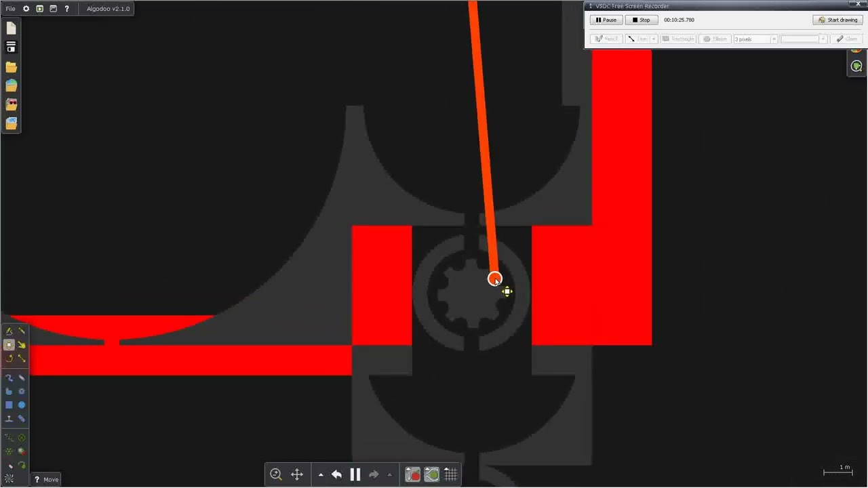Select the Laser pen tool
868x488 pixels.
click(9, 466)
